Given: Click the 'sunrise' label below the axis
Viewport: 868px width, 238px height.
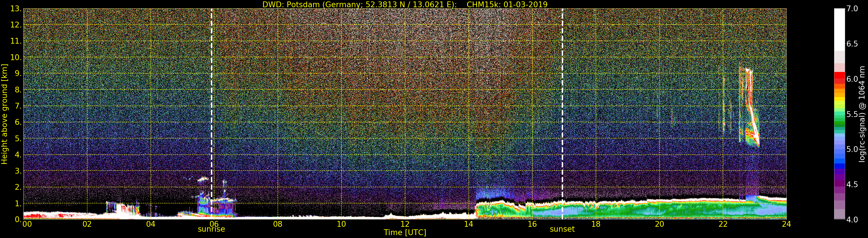Looking at the screenshot, I should 211,229.
